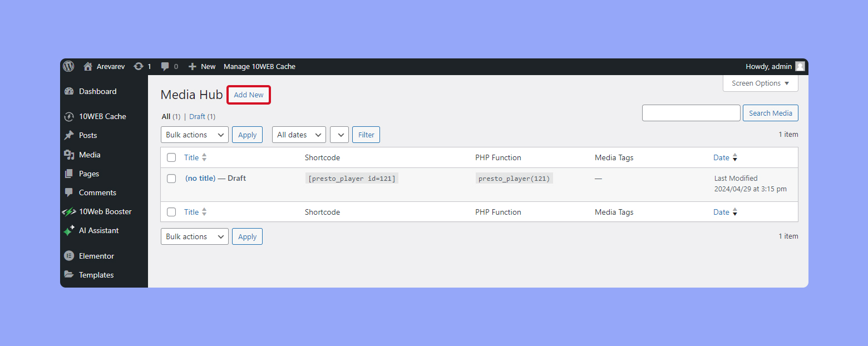Screen dimensions: 868x346
Task: Click the Dashboard gauge icon
Action: pyautogui.click(x=69, y=91)
